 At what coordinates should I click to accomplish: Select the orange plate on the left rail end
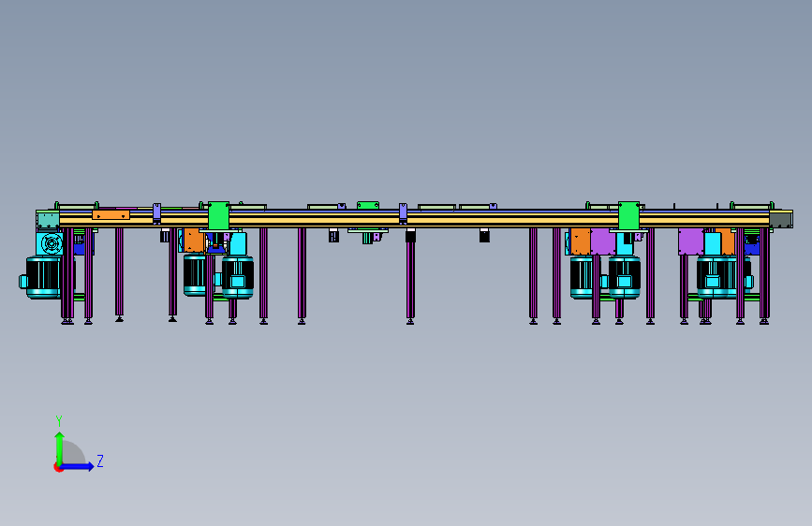pyautogui.click(x=111, y=214)
